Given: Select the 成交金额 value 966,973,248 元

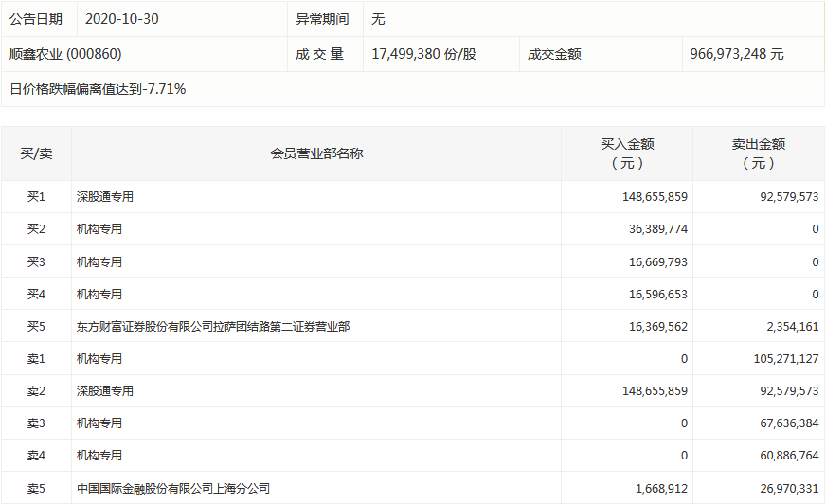Looking at the screenshot, I should [x=737, y=54].
